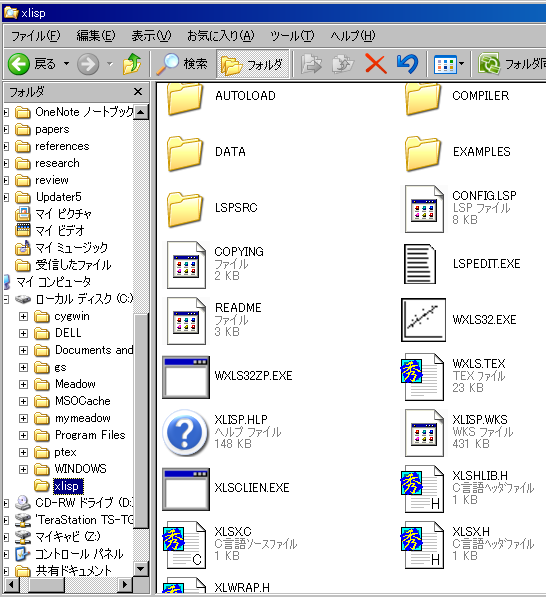Viewport: 546px width, 597px height.
Task: Select the XLISP.WKS file icon
Action: (424, 433)
